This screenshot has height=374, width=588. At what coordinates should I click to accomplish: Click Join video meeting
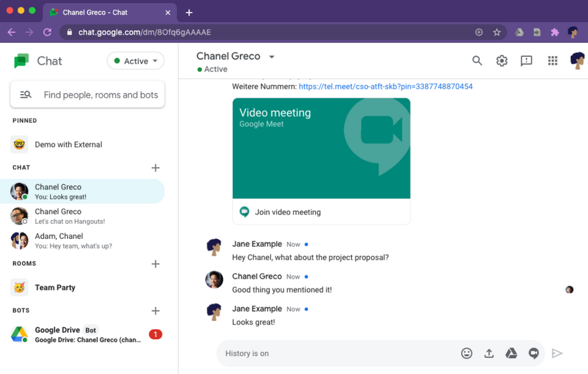(x=288, y=212)
